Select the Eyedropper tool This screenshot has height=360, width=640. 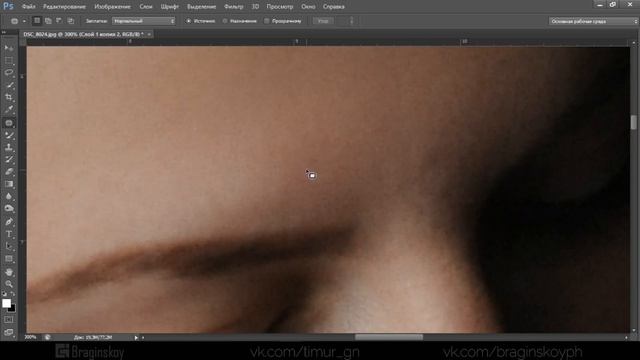tap(9, 110)
